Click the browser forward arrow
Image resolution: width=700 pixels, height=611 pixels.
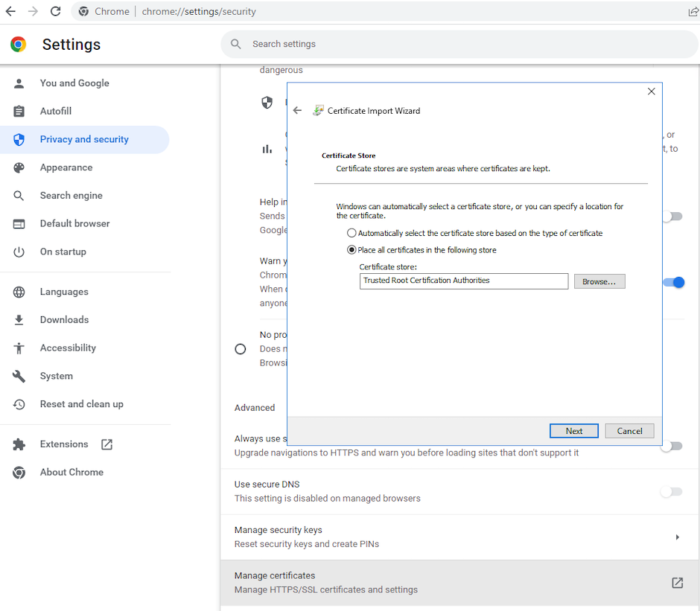click(33, 11)
